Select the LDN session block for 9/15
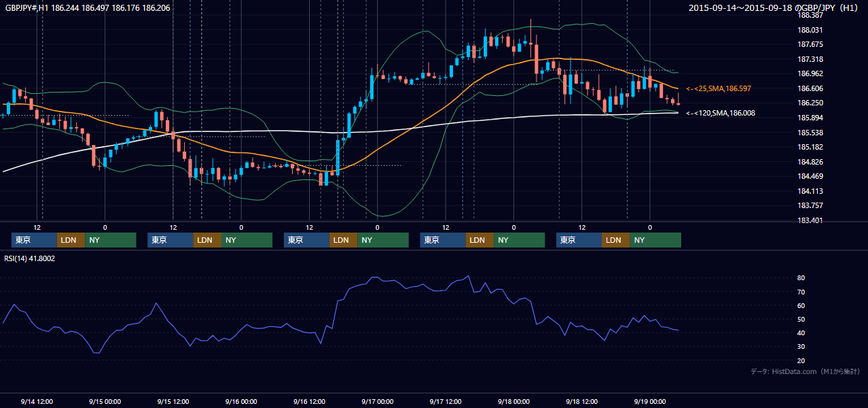The width and height of the screenshot is (868, 408). tap(207, 240)
